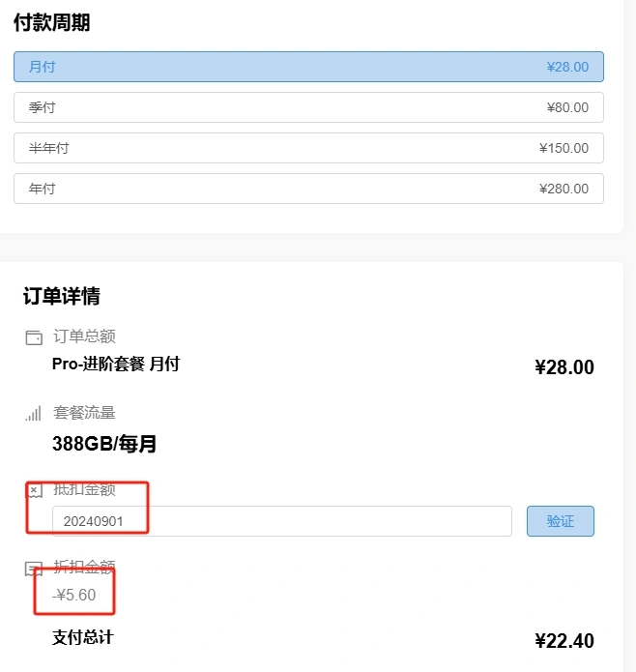
Task: Choose the 季付 quarterly payment option
Action: click(x=308, y=107)
